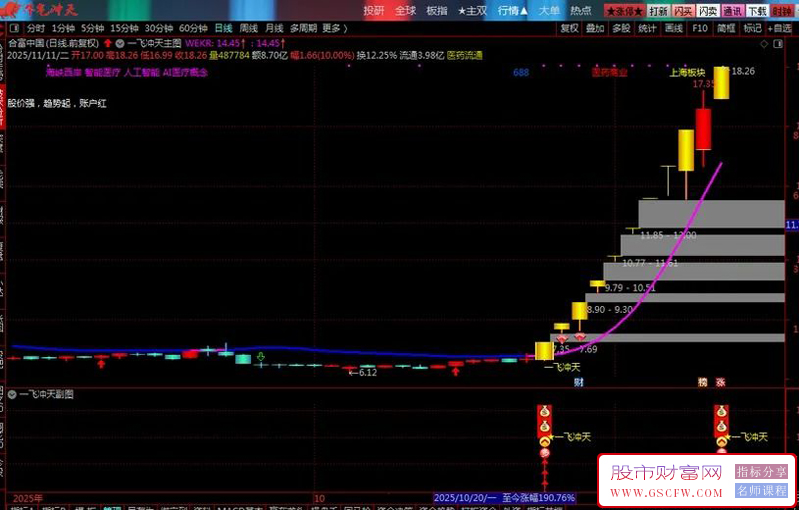
Task: Collapse the 一飞冲天副图 sub-chart panel
Action: (x=12, y=394)
